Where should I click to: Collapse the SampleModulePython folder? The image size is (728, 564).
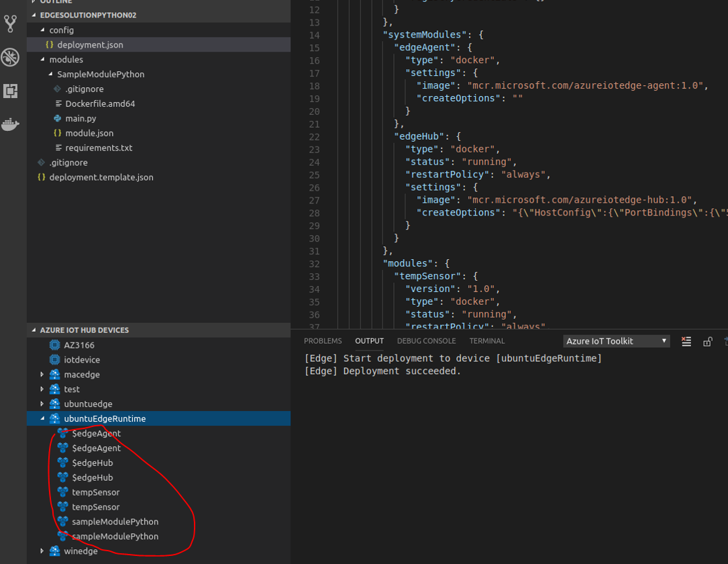50,74
